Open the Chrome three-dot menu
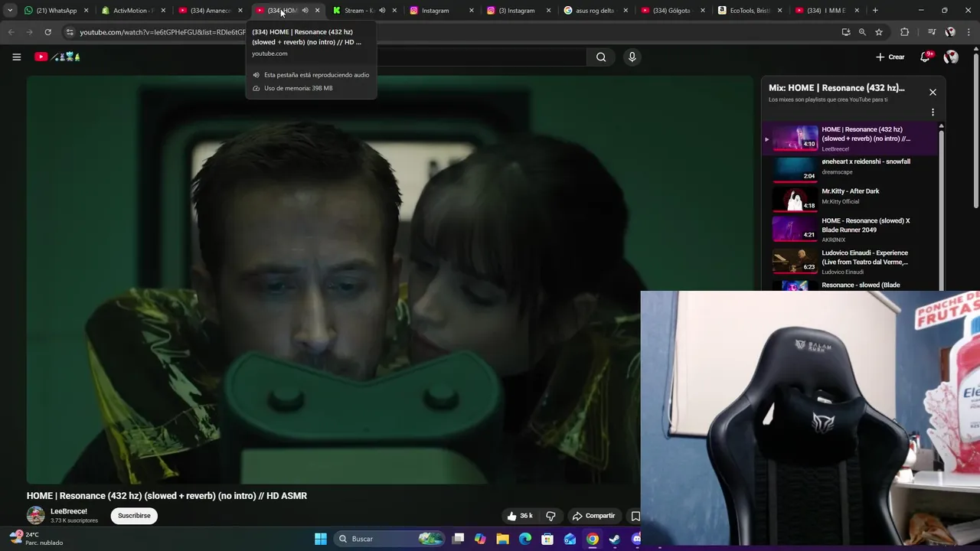This screenshot has height=551, width=980. click(969, 32)
